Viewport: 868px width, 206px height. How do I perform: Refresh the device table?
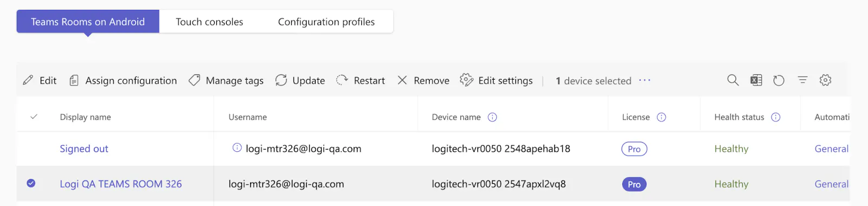(779, 80)
